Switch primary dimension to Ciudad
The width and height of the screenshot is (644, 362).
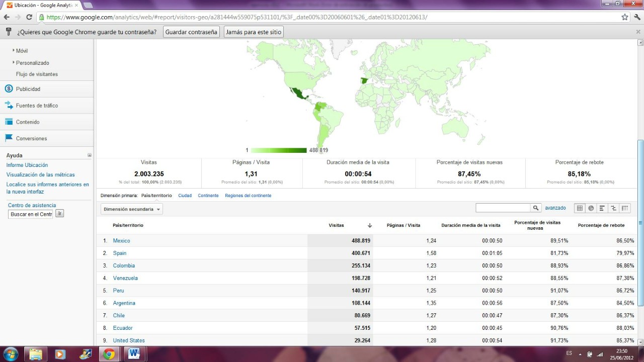pos(185,196)
